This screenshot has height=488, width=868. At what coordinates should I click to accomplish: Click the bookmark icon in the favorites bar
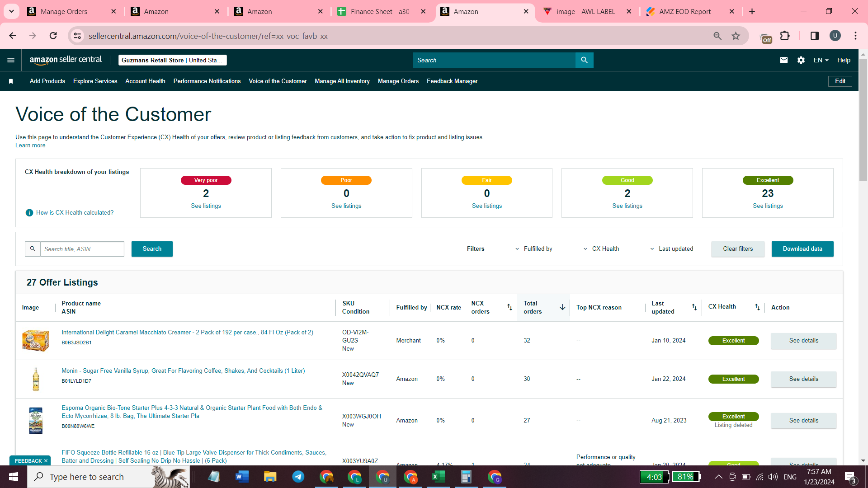[x=11, y=81]
